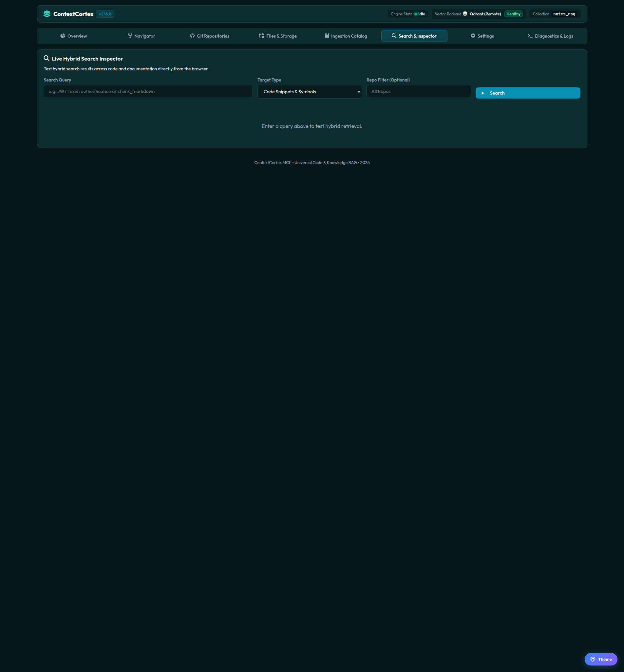The height and width of the screenshot is (672, 624).
Task: View the Diagnostics & Logs tab
Action: coord(550,36)
